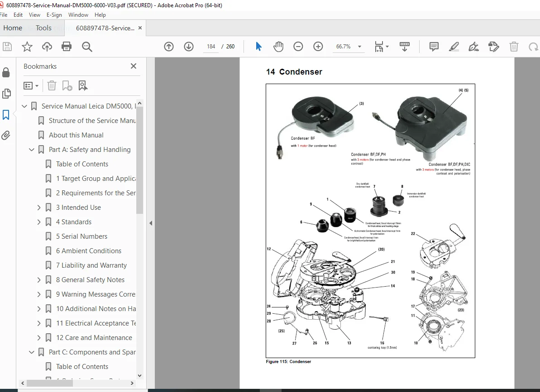Open the attachments paperclip panel
The height and width of the screenshot is (392, 540).
[x=6, y=136]
